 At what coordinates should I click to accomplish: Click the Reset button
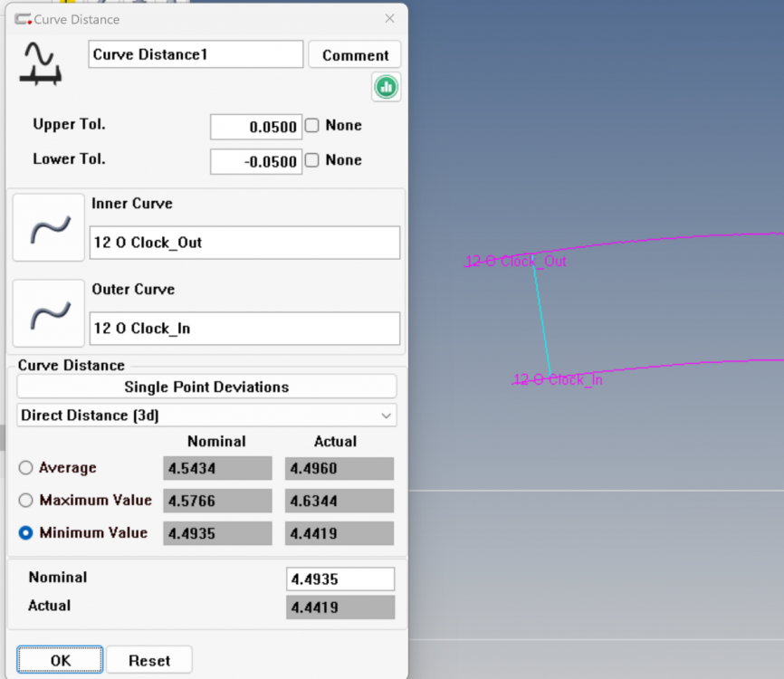(149, 660)
